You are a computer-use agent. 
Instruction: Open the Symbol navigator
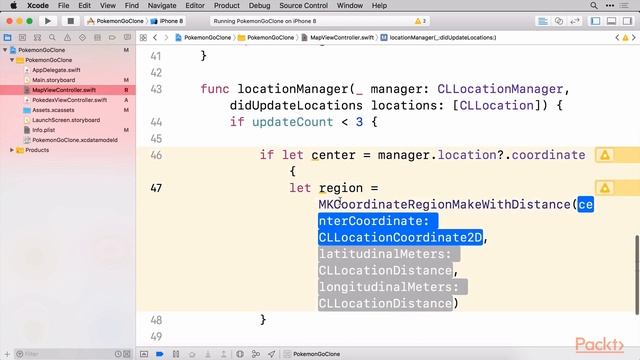37,38
